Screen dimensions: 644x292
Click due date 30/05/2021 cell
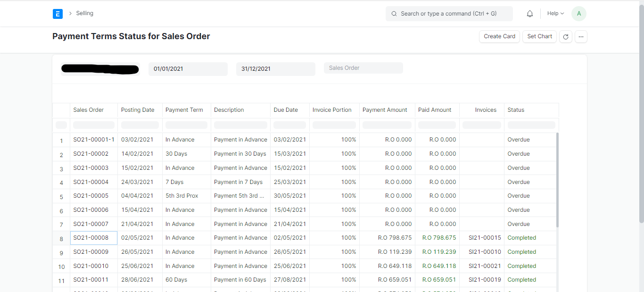[x=290, y=196]
